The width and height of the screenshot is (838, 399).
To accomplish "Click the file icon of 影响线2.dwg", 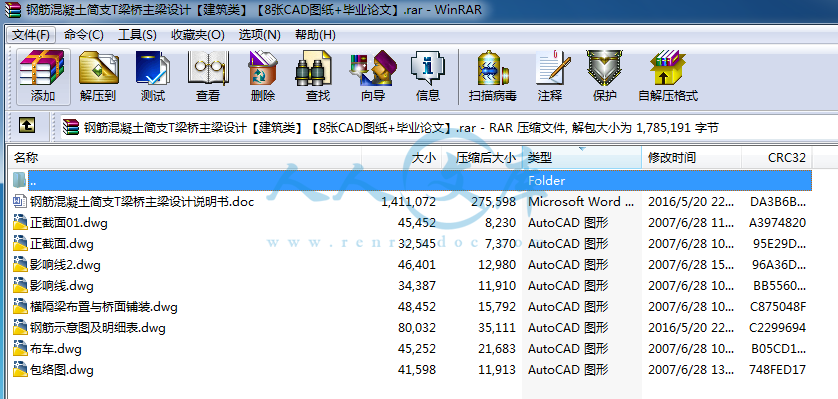I will 20,264.
